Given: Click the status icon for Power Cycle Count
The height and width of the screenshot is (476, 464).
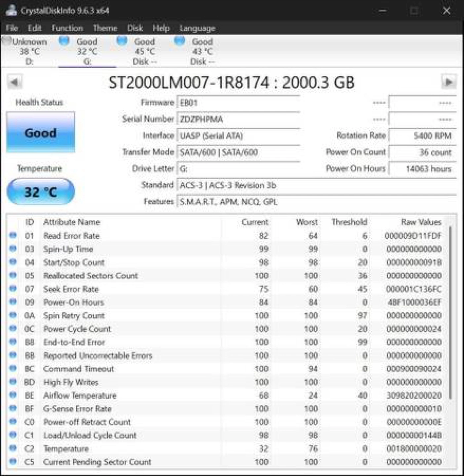Looking at the screenshot, I should point(13,328).
